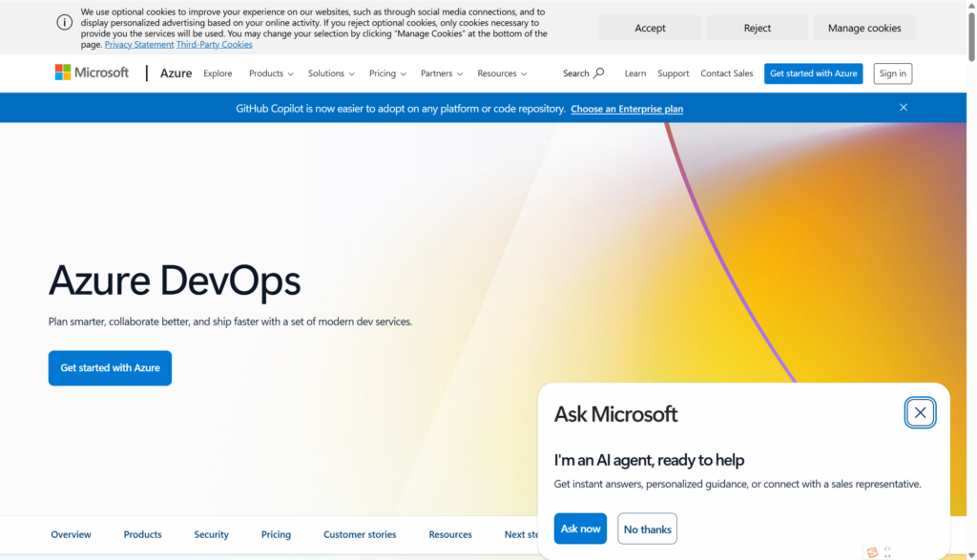Open the Learn link
Image resolution: width=977 pixels, height=560 pixels.
point(634,73)
